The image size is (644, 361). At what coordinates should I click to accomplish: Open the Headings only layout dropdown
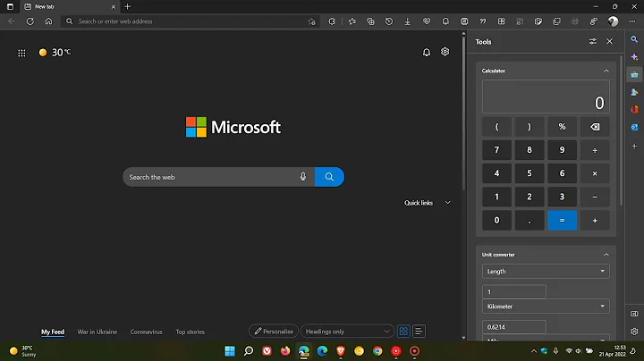point(347,331)
